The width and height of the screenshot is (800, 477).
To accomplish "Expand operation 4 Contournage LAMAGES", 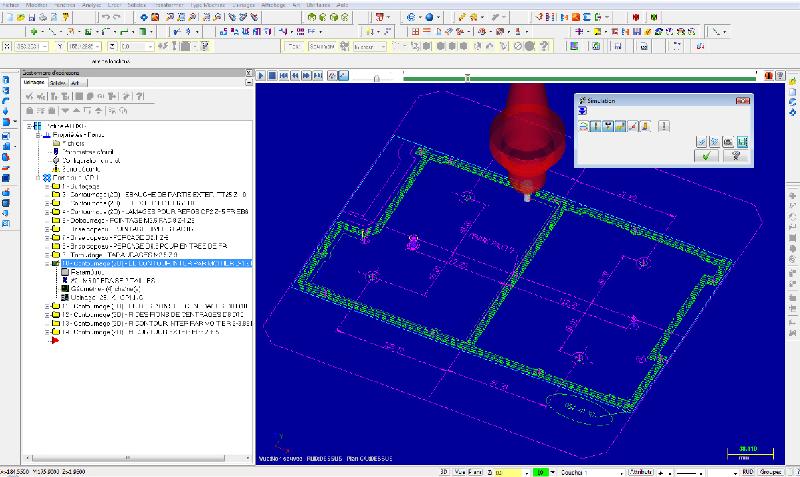I will (47, 212).
